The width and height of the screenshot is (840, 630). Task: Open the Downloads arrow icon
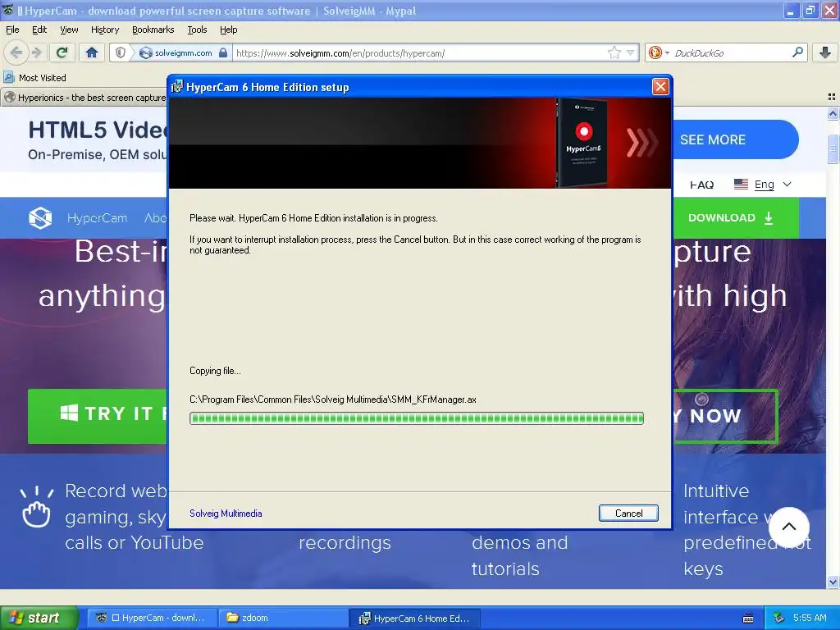[825, 52]
